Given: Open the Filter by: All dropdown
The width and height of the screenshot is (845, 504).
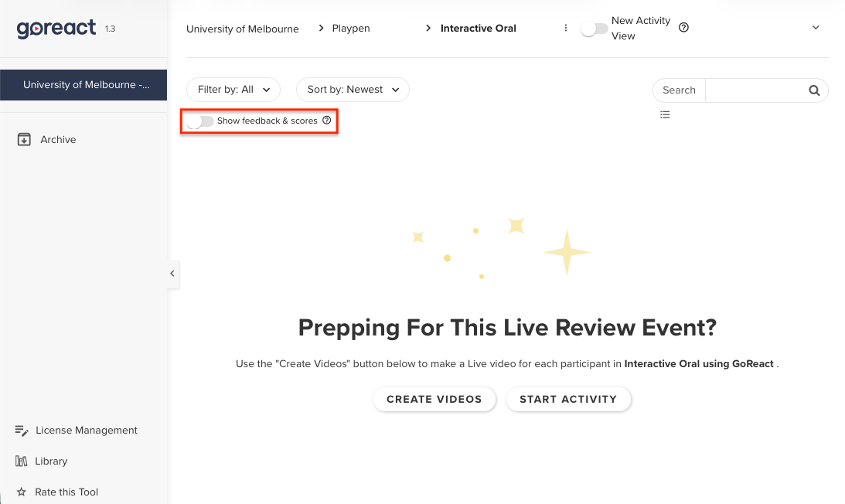Looking at the screenshot, I should [x=233, y=90].
